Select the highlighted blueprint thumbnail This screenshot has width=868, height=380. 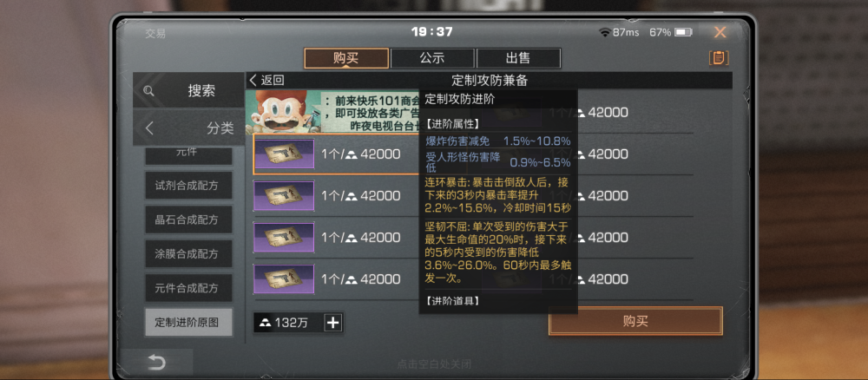284,154
